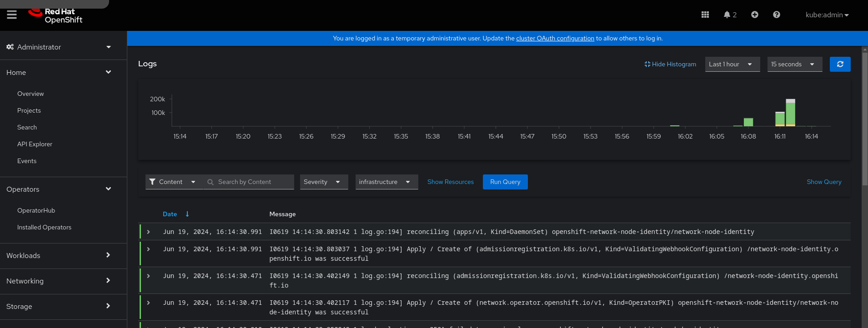
Task: Hide the histogram panel
Action: (x=670, y=65)
